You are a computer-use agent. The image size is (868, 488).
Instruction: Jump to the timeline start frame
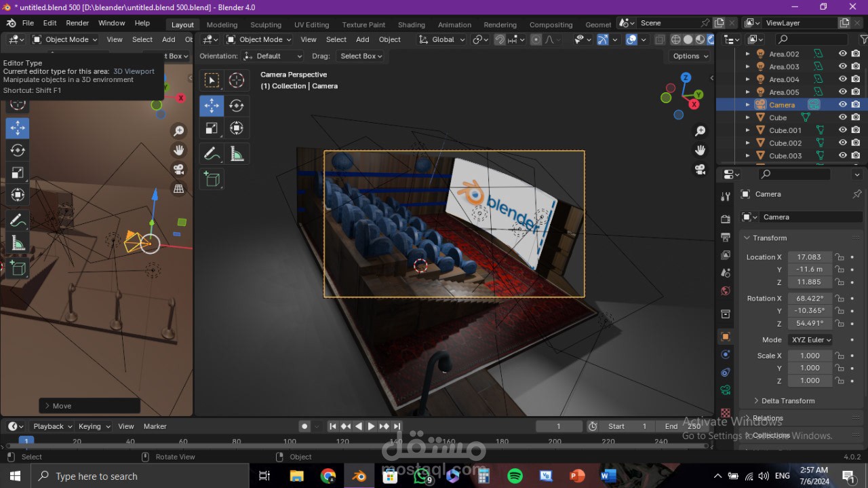(x=332, y=426)
